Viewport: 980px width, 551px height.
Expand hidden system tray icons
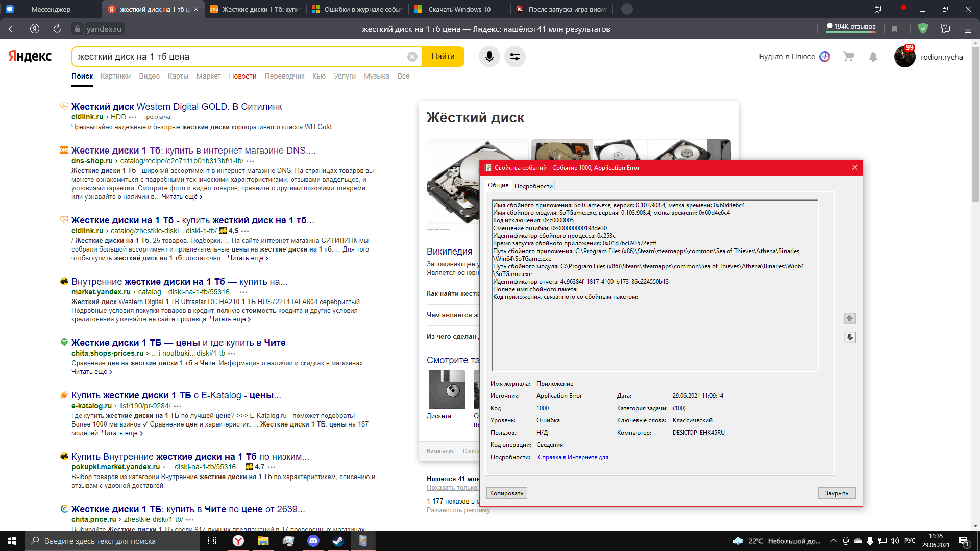[834, 541]
